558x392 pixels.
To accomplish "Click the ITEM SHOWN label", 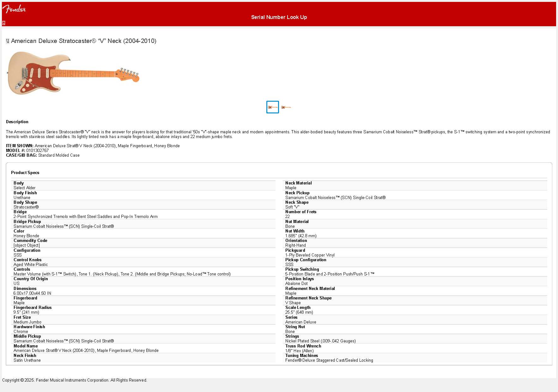I will (20, 146).
